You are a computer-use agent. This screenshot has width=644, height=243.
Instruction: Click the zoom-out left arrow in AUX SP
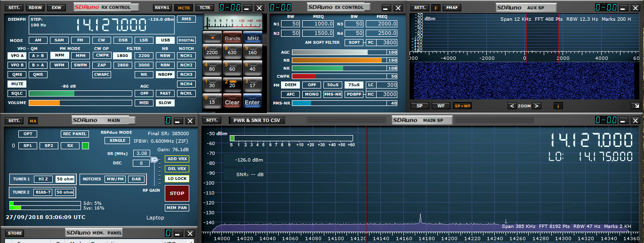point(512,106)
